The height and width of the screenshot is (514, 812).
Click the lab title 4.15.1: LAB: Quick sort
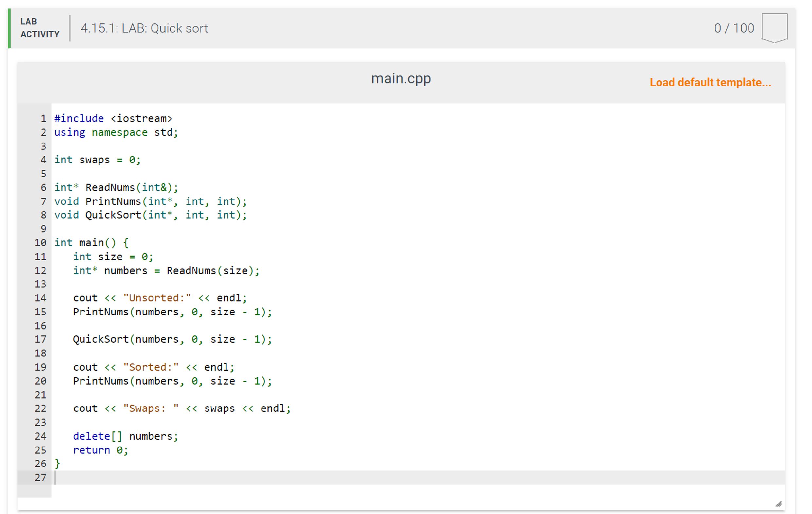144,29
